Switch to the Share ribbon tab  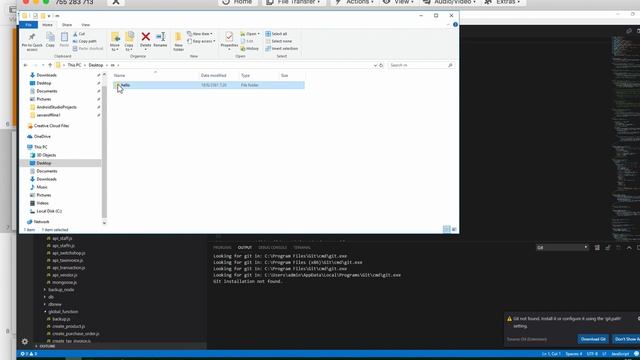tap(67, 25)
